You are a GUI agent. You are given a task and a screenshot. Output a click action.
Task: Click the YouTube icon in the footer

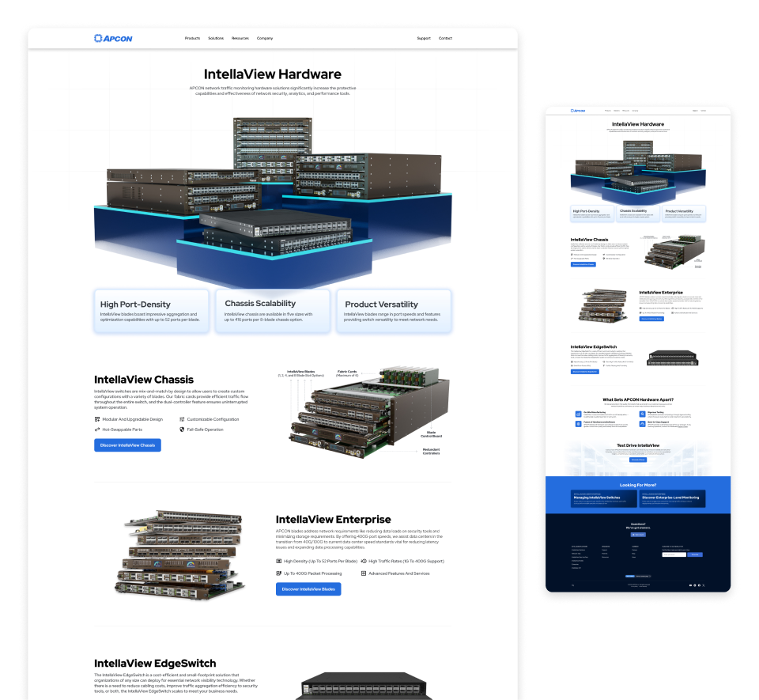(x=691, y=585)
